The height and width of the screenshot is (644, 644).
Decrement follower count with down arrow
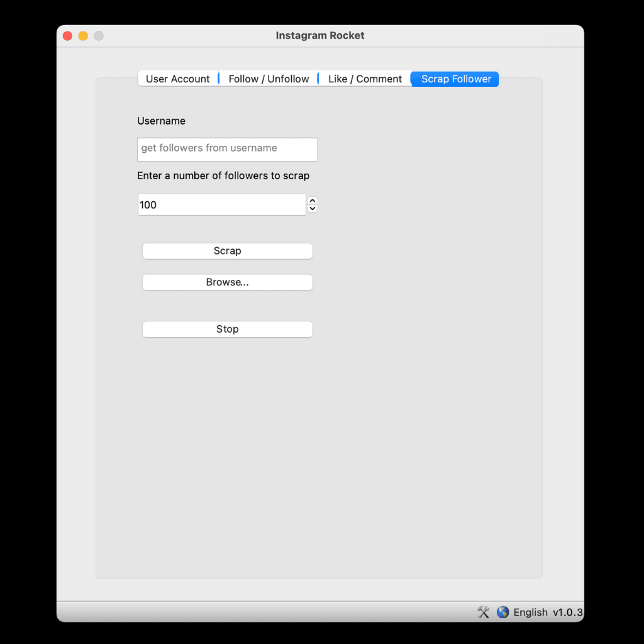tap(312, 208)
